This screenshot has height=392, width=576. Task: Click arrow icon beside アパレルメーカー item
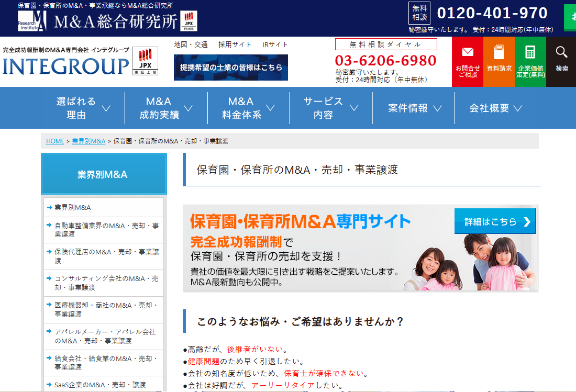(49, 331)
